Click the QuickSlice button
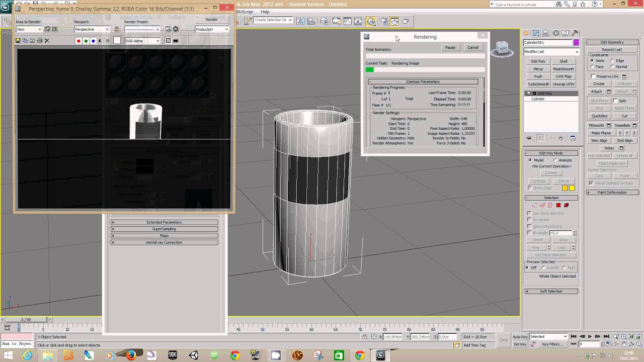The width and height of the screenshot is (644, 362). coord(599,116)
